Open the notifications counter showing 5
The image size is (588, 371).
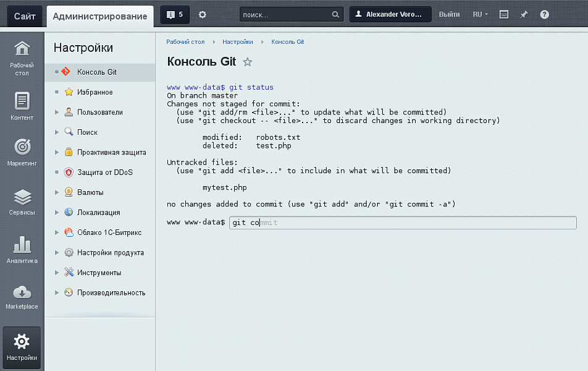point(175,14)
